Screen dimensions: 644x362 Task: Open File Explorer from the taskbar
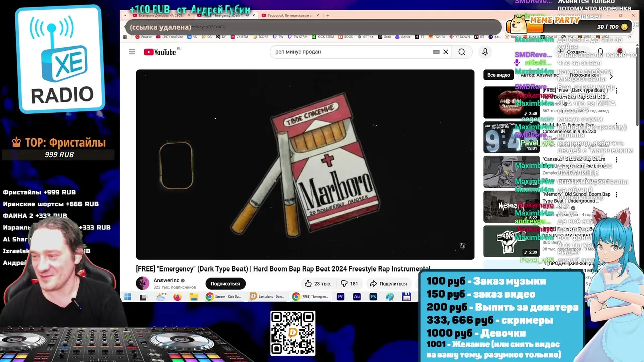click(194, 297)
